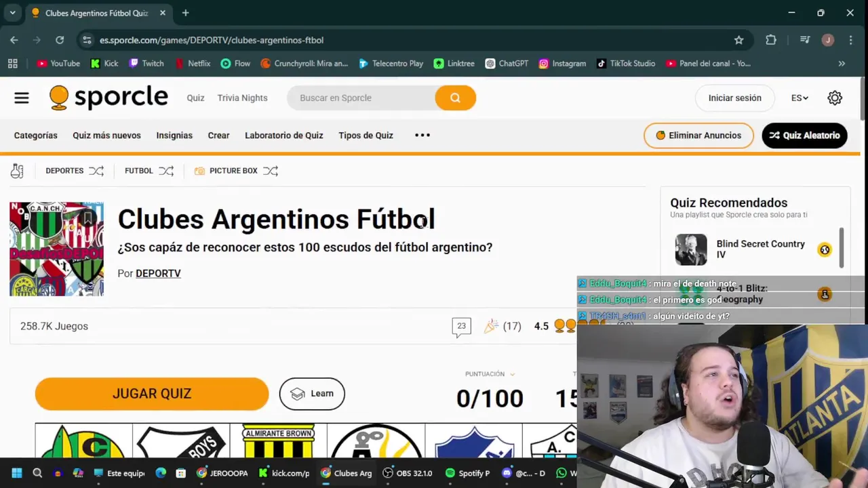The height and width of the screenshot is (488, 868).
Task: Click the Almirante Brown shield image
Action: [278, 442]
